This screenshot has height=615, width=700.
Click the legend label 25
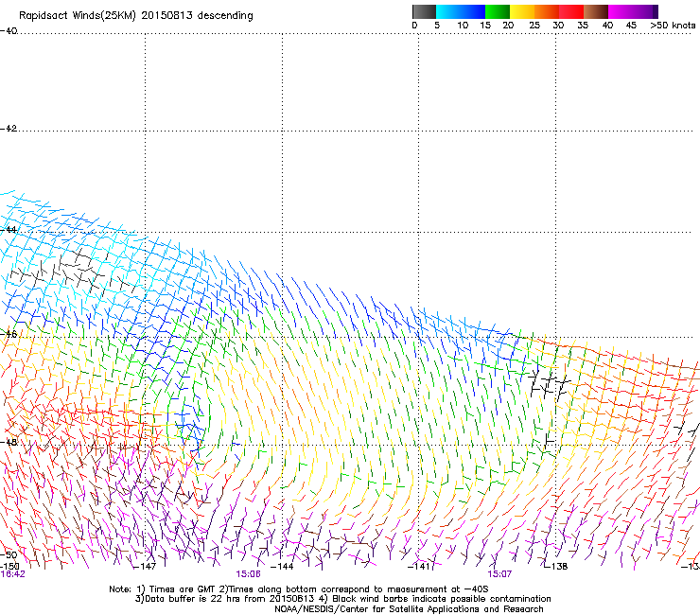coord(534,26)
